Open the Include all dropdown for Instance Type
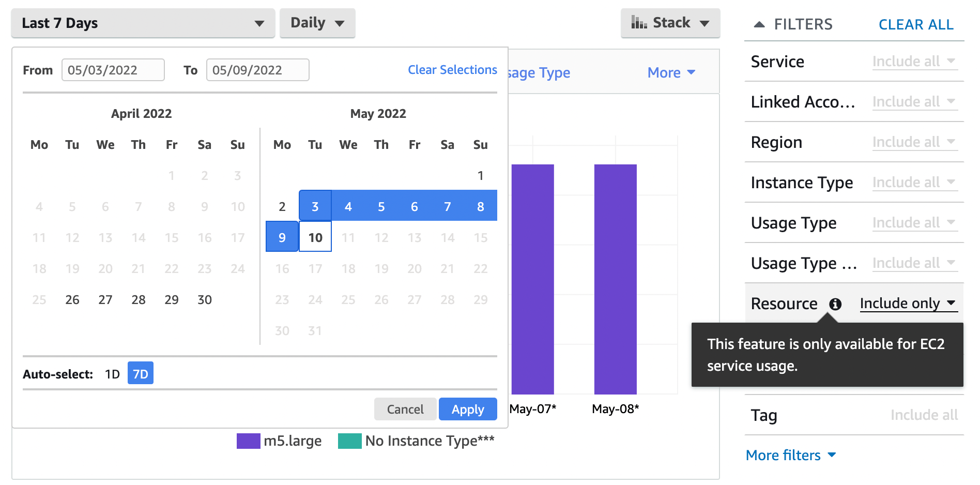This screenshot has height=485, width=980. (x=914, y=182)
